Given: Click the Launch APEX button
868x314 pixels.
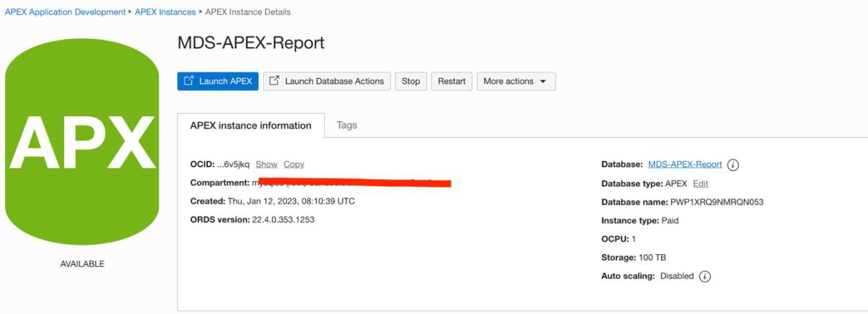Looking at the screenshot, I should click(218, 81).
